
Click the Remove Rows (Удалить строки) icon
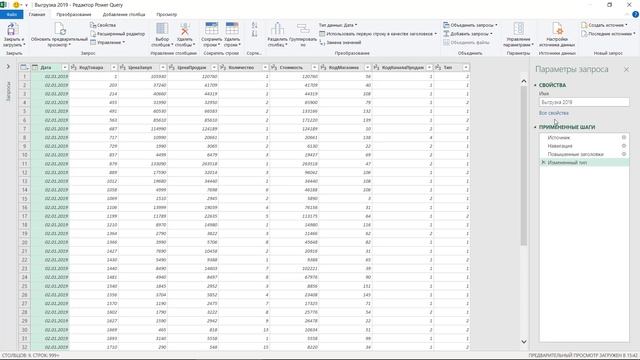pyautogui.click(x=232, y=29)
